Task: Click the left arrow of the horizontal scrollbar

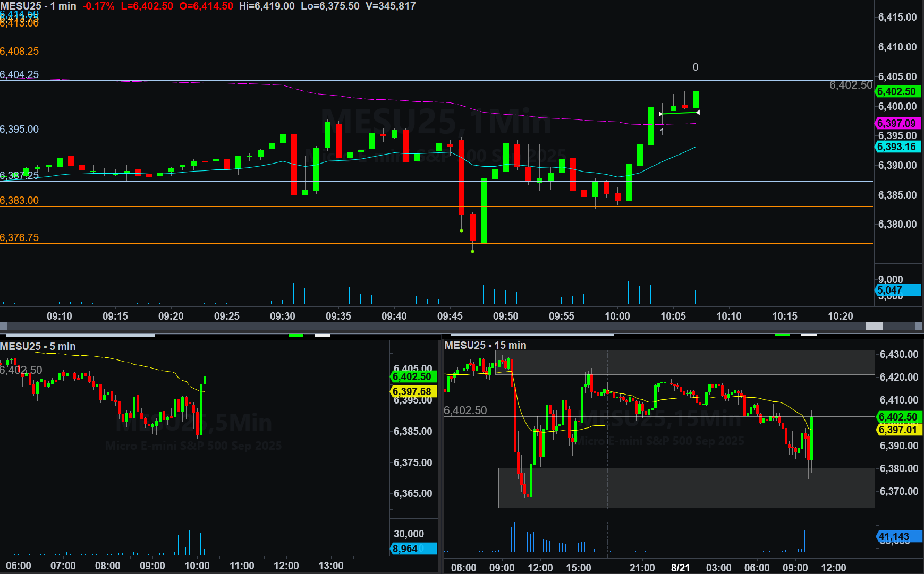Action: tap(3, 326)
